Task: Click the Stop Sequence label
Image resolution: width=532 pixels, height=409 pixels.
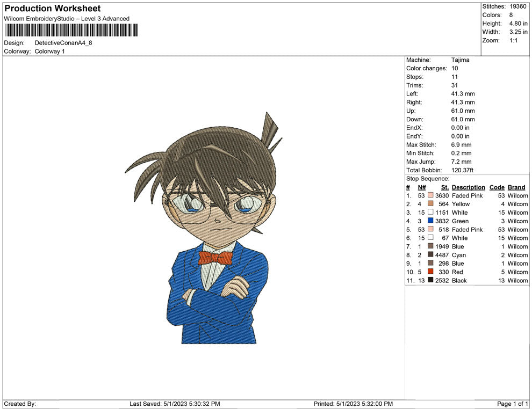Action: [428, 179]
